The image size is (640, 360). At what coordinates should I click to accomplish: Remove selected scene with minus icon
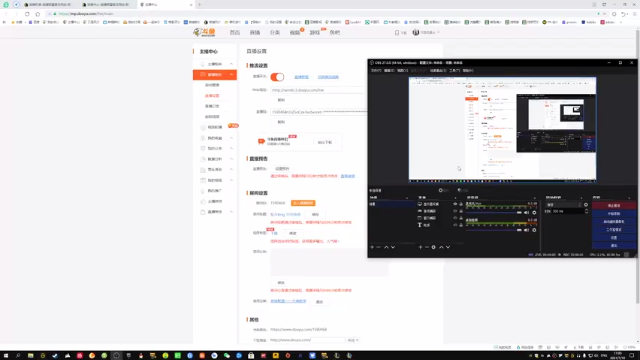[378, 247]
